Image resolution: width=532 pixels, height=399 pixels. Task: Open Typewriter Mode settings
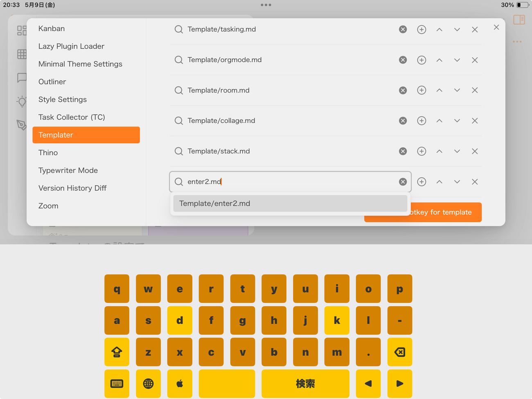tap(86, 170)
